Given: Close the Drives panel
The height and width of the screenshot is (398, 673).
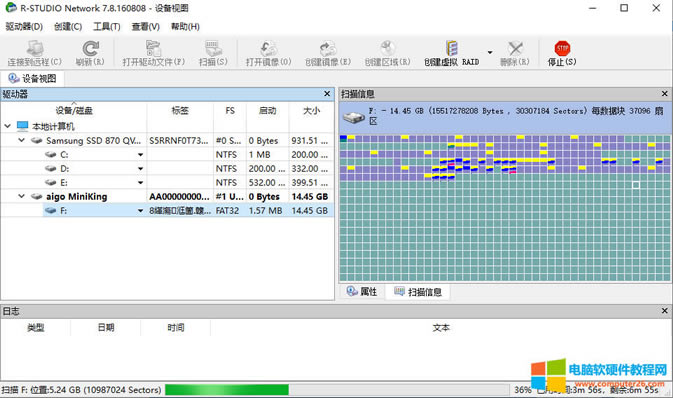Looking at the screenshot, I should [x=327, y=94].
